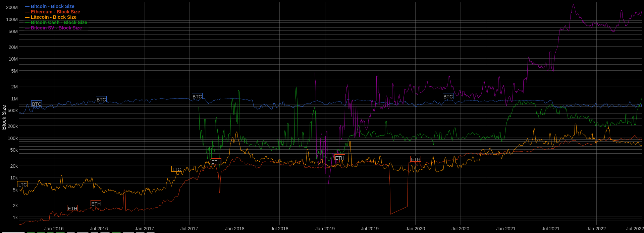Click the 5M y-axis label
Screen dimensions: 644x233
pyautogui.click(x=14, y=71)
